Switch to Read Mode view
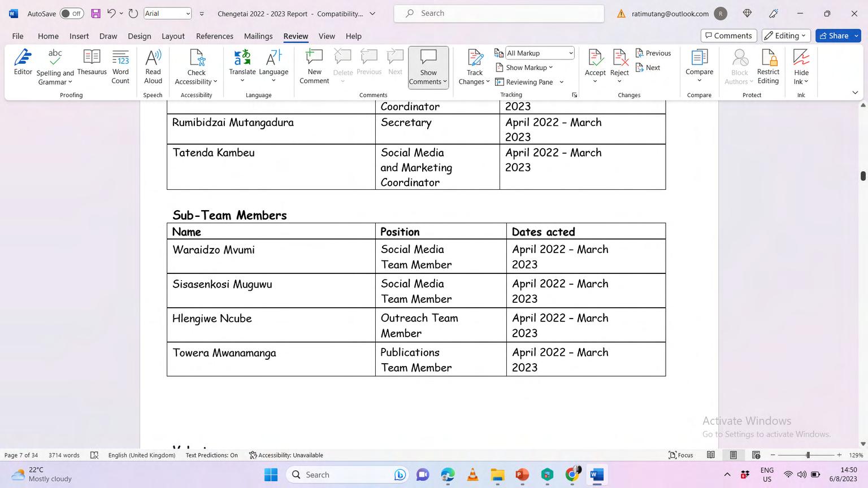Viewport: 868px width, 488px height. [711, 455]
